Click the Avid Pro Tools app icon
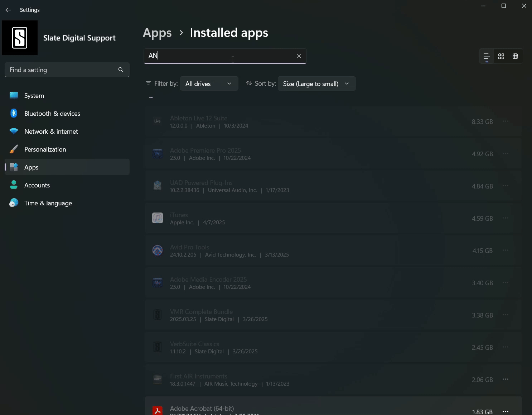The image size is (532, 415). click(158, 250)
